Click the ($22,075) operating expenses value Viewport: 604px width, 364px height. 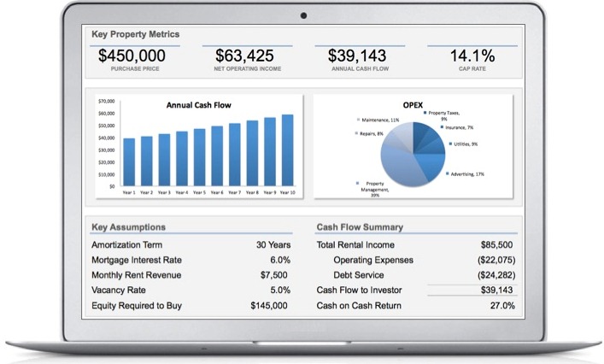496,260
